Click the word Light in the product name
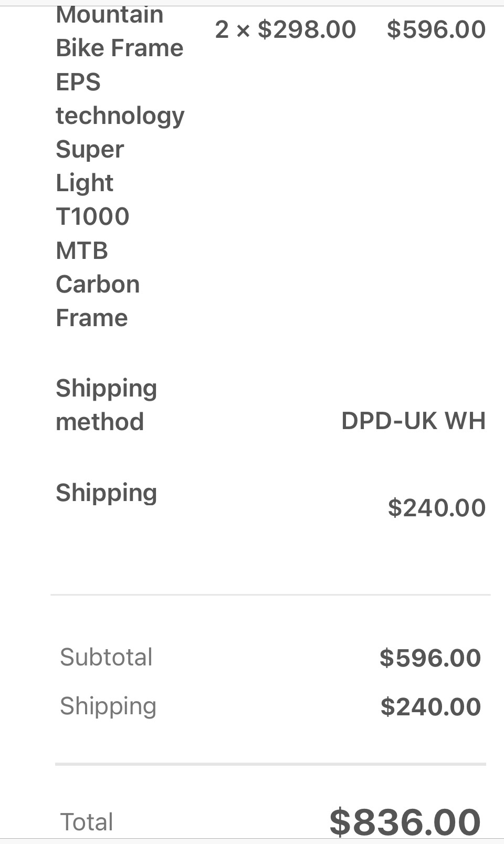 tap(85, 183)
